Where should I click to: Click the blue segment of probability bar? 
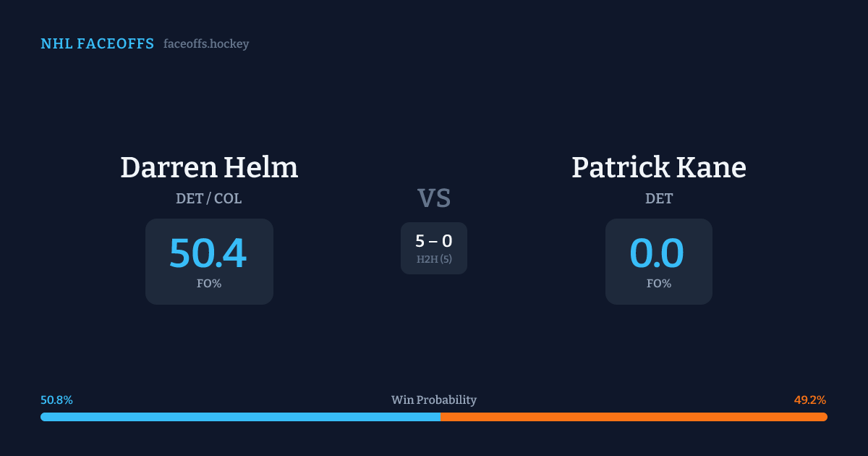click(x=239, y=417)
